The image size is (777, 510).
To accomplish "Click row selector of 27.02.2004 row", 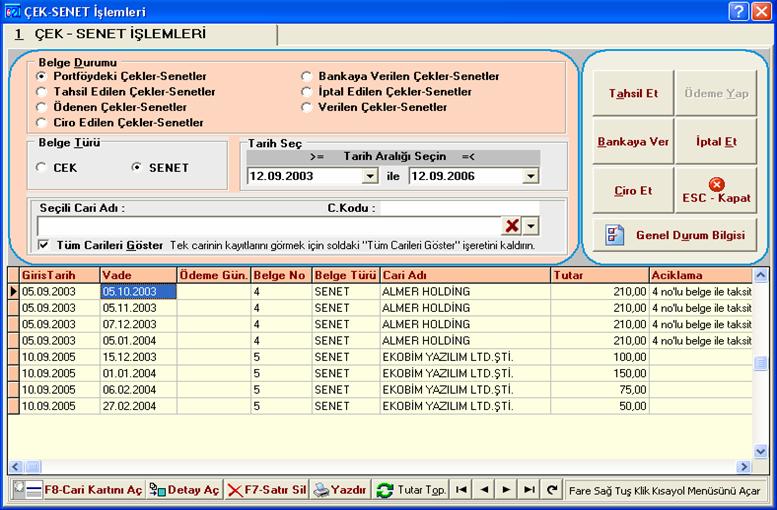I will (13, 406).
